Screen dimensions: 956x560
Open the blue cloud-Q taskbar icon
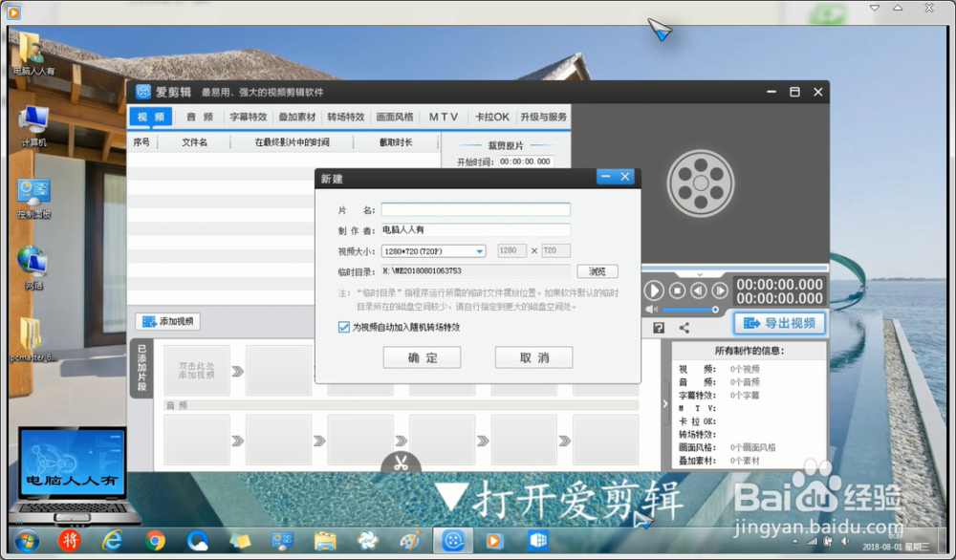tap(198, 541)
